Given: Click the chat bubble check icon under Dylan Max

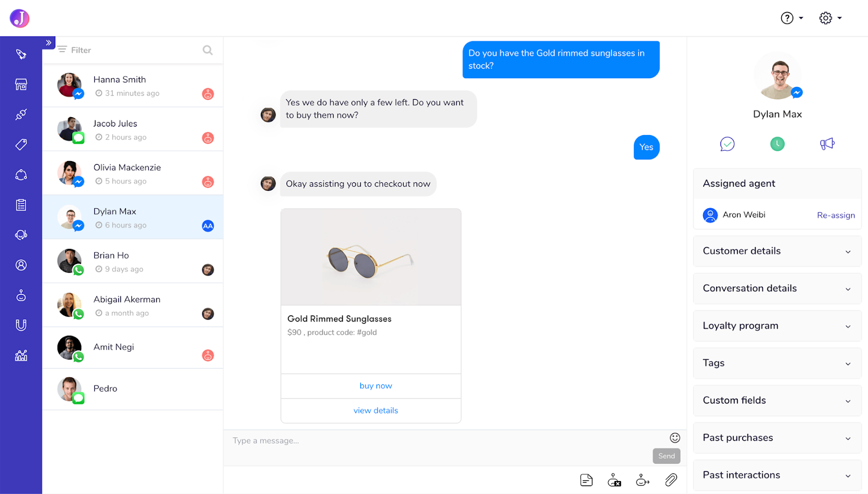Looking at the screenshot, I should pyautogui.click(x=727, y=144).
